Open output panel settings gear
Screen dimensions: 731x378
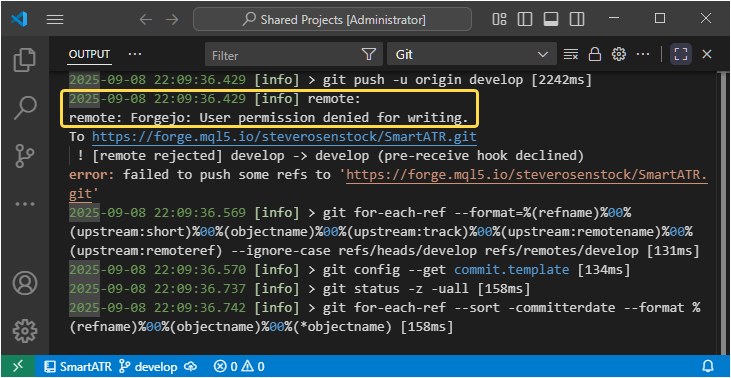pos(619,55)
